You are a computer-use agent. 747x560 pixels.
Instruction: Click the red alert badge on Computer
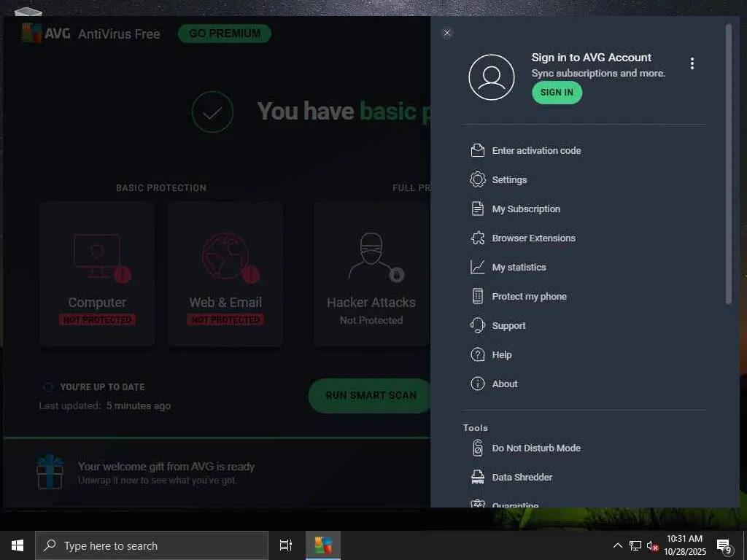pos(123,275)
